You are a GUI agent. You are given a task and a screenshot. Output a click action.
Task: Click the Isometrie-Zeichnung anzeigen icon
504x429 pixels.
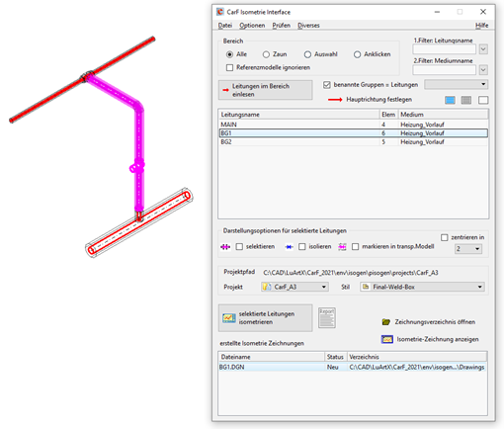click(387, 339)
